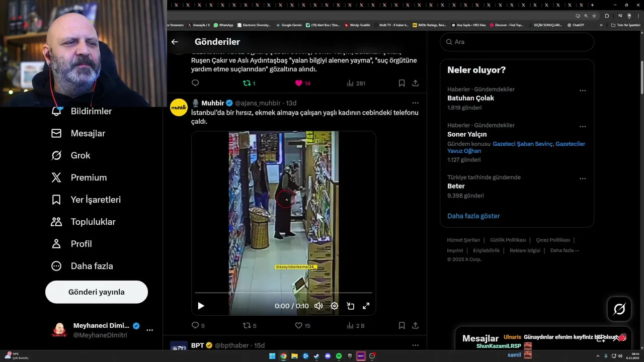This screenshot has width=644, height=362.
Task: Share the first post with 281 views
Action: [415, 83]
